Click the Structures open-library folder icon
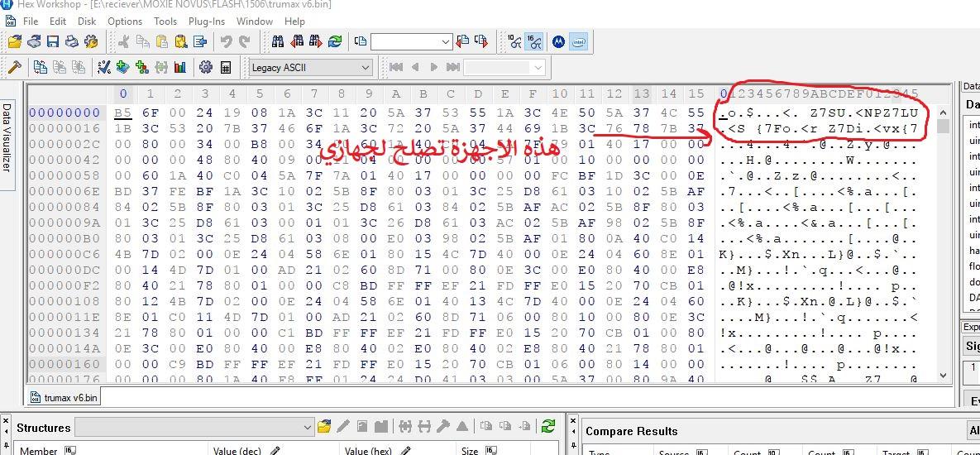Image resolution: width=980 pixels, height=455 pixels. (x=323, y=427)
